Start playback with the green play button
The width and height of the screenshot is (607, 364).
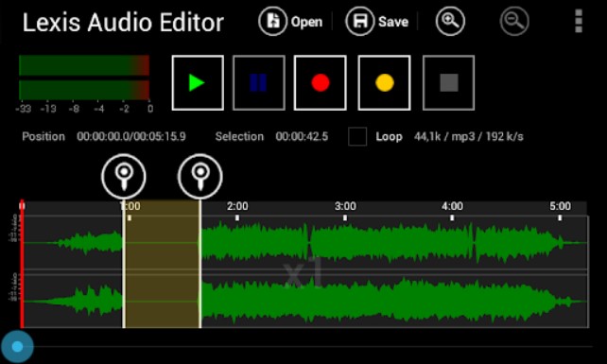[198, 83]
